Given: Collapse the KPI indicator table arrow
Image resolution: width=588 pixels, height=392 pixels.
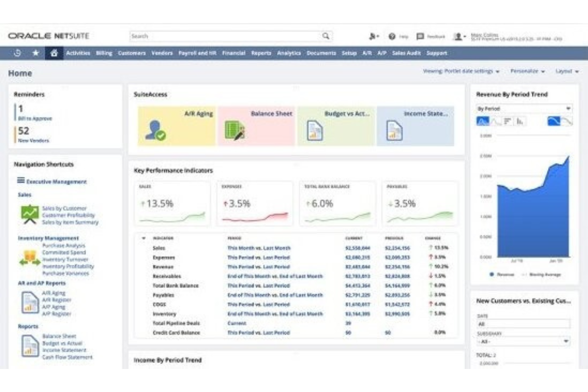Looking at the screenshot, I should coord(143,238).
